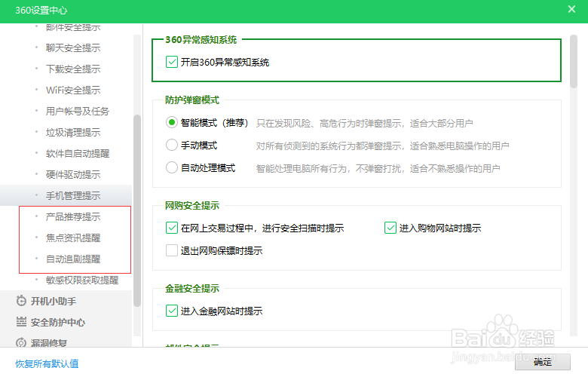
Task: Close the 360设置中心 window
Action: click(x=571, y=9)
